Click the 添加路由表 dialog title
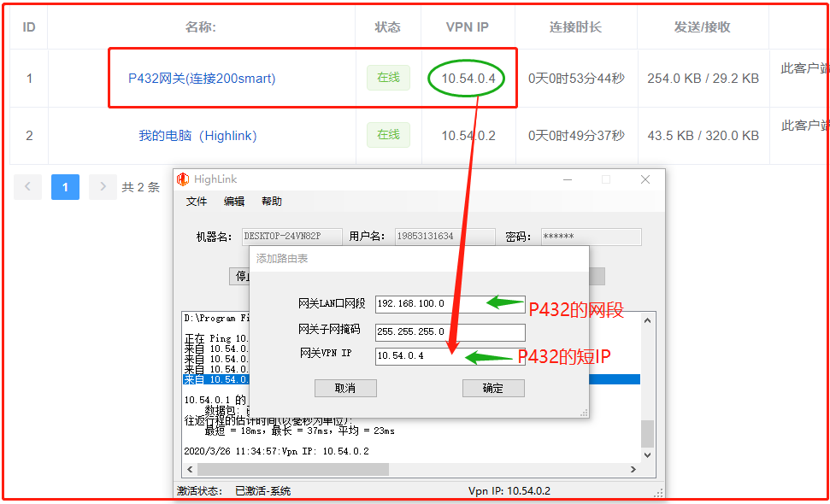Viewport: 830px width, 504px height. [x=281, y=259]
